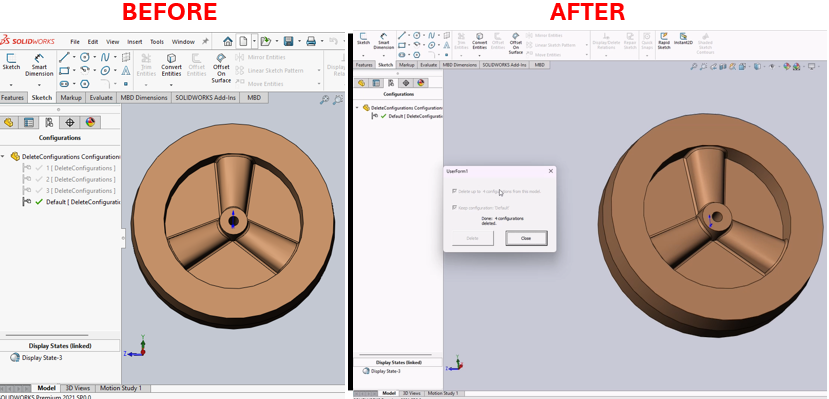829x399 pixels.
Task: Open DimXpertManager tab in BEFORE panel
Action: point(69,123)
